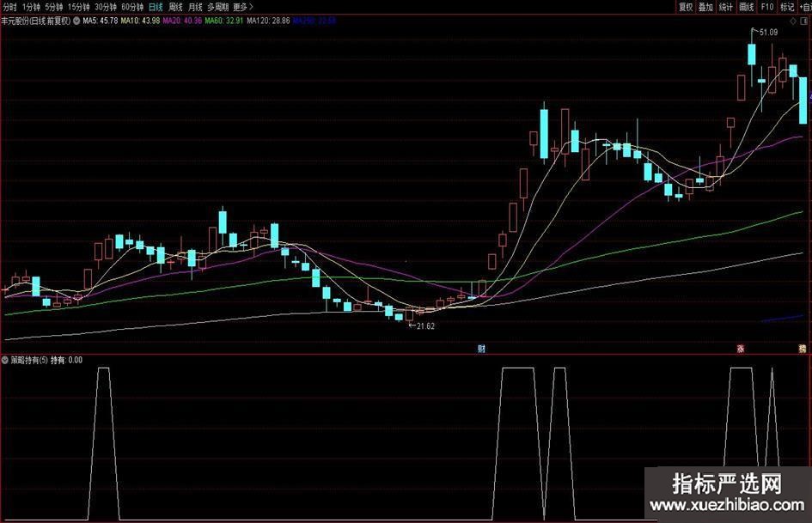812x523 pixels.
Task: Open the 多周期 multi-period view
Action: pos(218,7)
